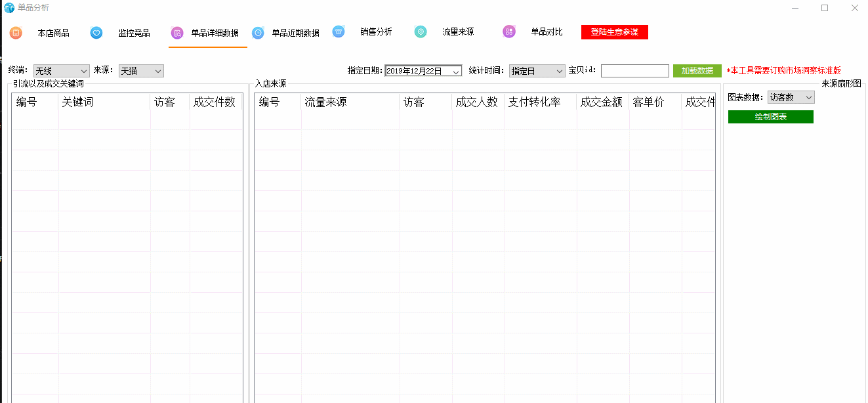This screenshot has width=868, height=403.
Task: Click the 绘制图表 button
Action: click(770, 117)
